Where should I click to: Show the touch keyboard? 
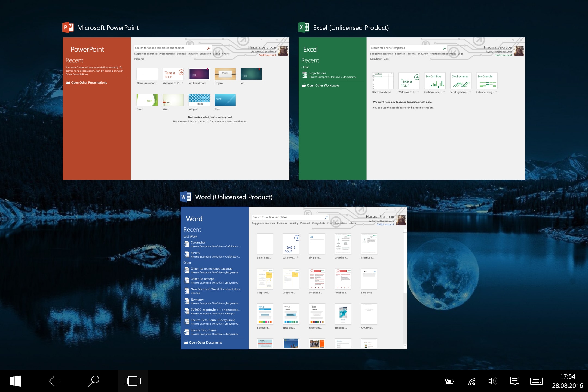click(x=537, y=381)
